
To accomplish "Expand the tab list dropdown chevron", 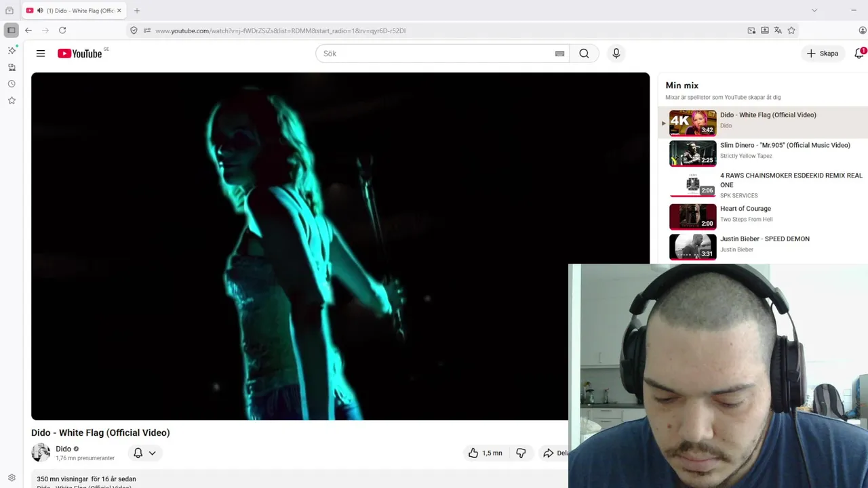I will 814,10.
